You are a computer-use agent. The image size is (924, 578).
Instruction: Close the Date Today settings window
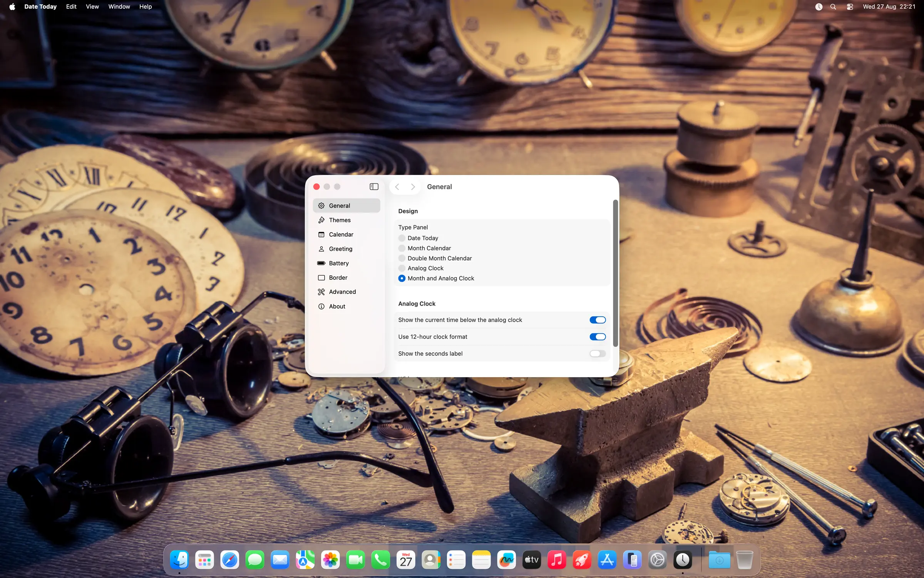pyautogui.click(x=316, y=187)
